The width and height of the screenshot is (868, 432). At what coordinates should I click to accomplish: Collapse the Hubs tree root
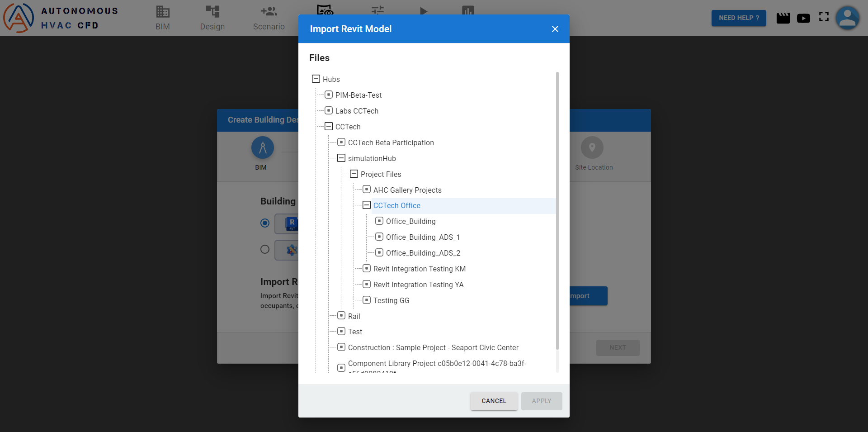(316, 79)
